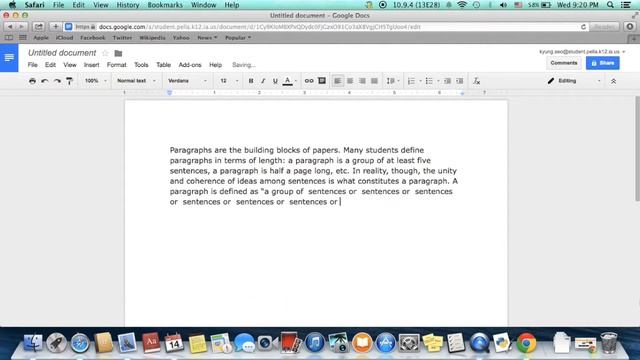This screenshot has height=360, width=640.
Task: Expand the Popular bookmarks folder
Action: click(x=238, y=38)
